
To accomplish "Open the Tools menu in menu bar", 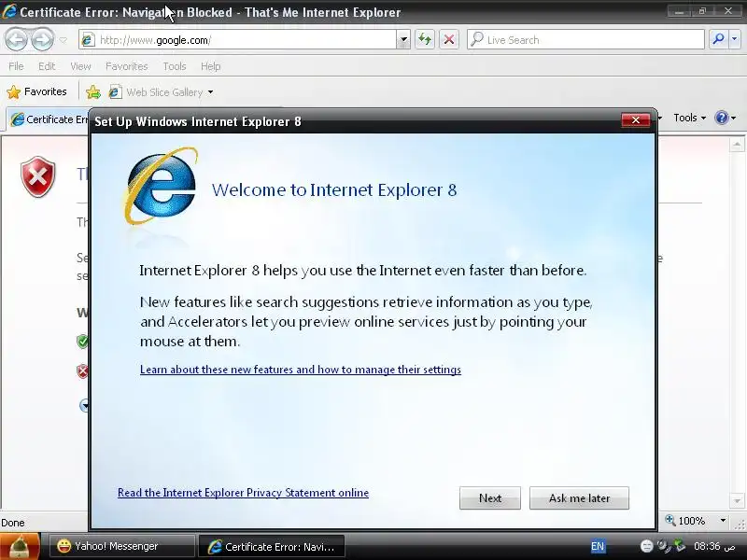I will tap(175, 66).
